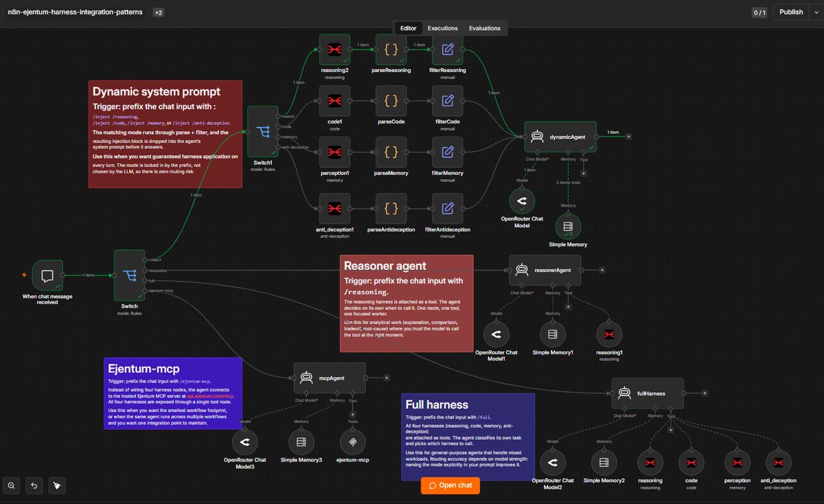824x504 pixels.
Task: Switch to the Executions tab
Action: (443, 28)
